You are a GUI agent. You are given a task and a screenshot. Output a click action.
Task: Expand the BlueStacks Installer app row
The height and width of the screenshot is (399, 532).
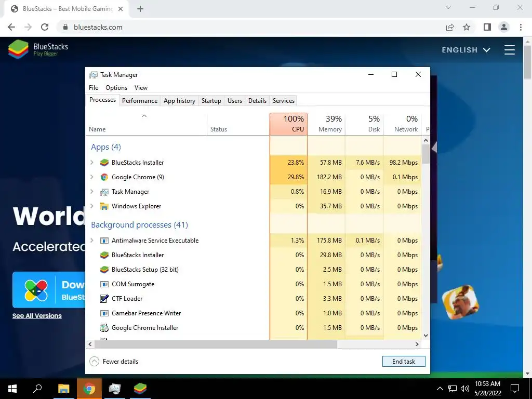[91, 163]
